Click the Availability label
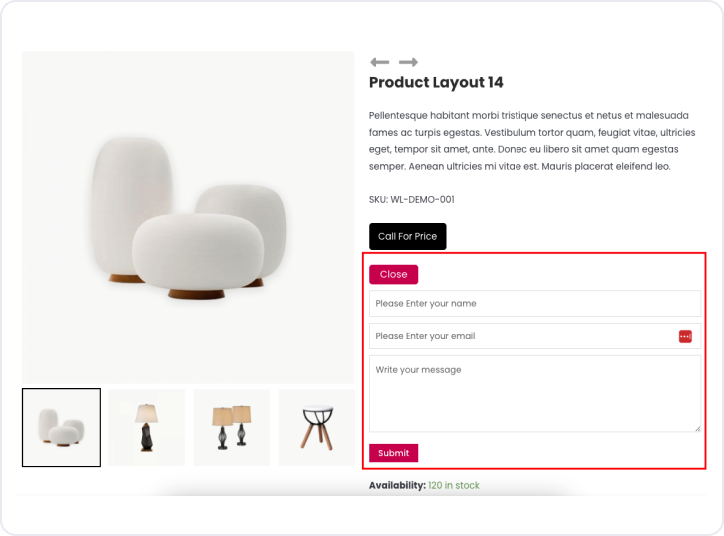724x536 pixels. 397,486
